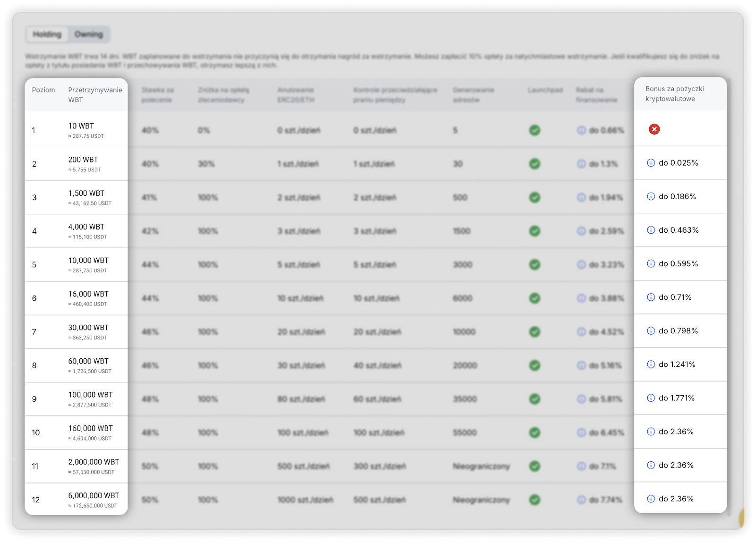Viewport: 756px width, 542px height.
Task: Click info icon beside do 0.66% rebate
Action: [x=582, y=130]
